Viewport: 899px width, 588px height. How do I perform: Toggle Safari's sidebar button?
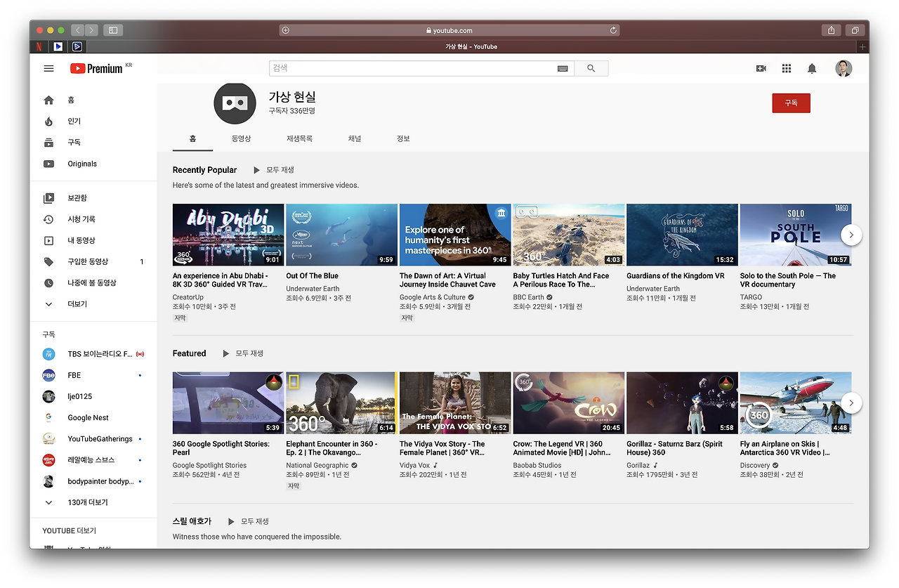(112, 30)
